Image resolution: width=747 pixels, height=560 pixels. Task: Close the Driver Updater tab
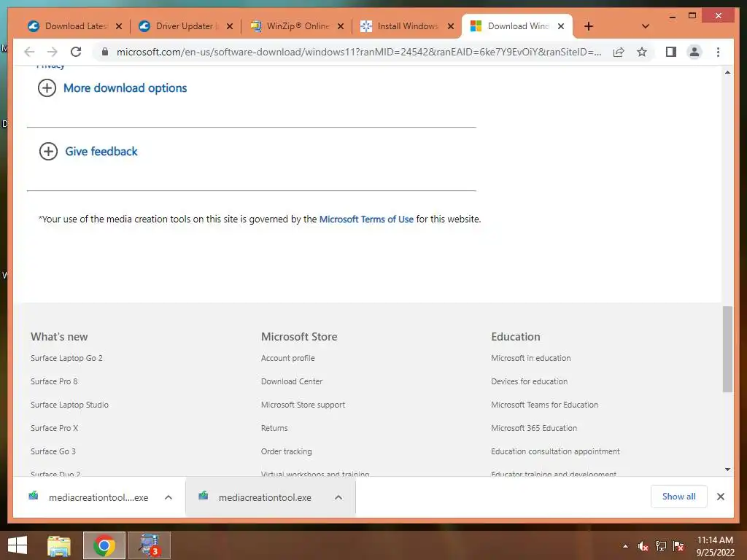pyautogui.click(x=230, y=26)
